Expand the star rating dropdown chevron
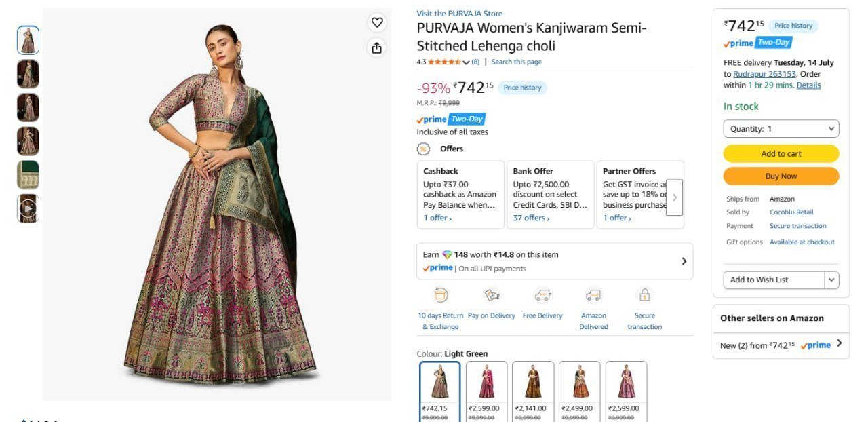The width and height of the screenshot is (868, 422). (x=466, y=62)
